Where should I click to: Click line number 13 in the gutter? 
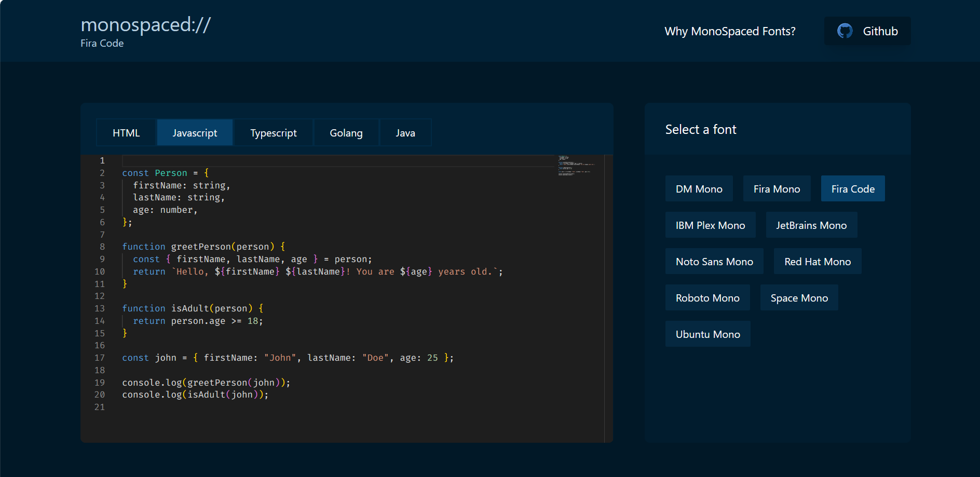click(x=100, y=308)
